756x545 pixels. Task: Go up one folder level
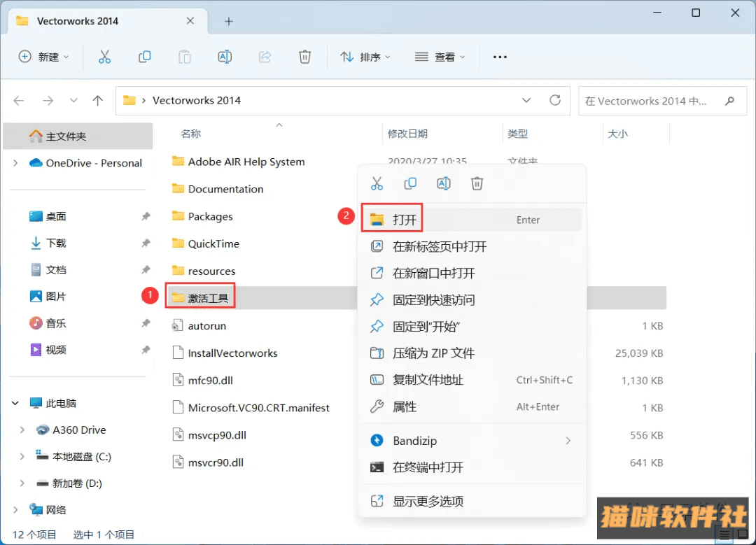(98, 101)
